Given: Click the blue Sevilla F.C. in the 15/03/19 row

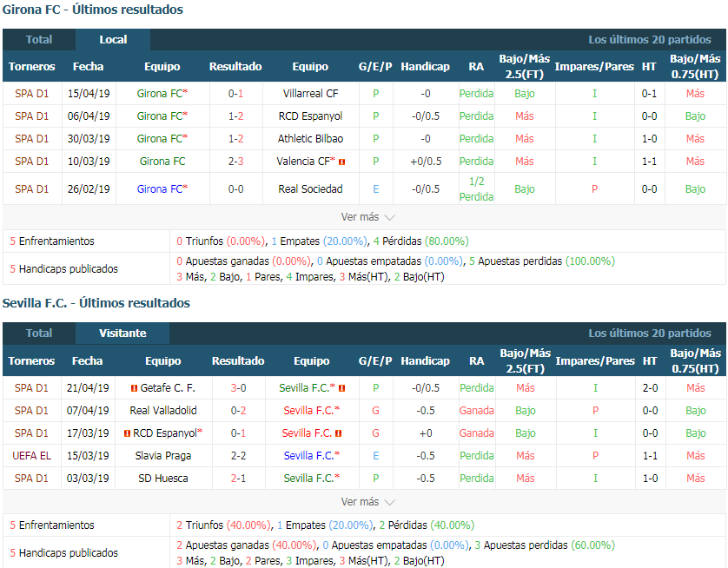Looking at the screenshot, I should 308,456.
